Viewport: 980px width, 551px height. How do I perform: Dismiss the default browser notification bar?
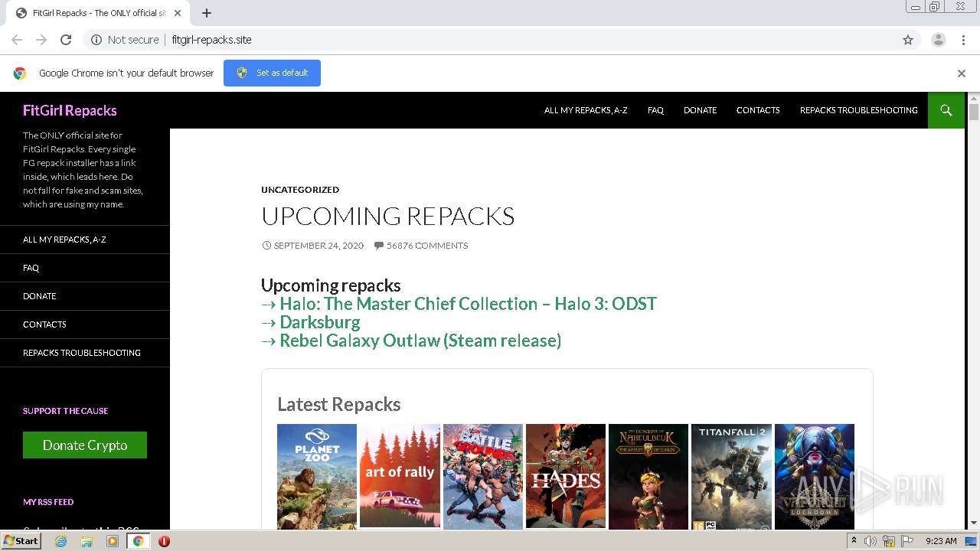(962, 73)
